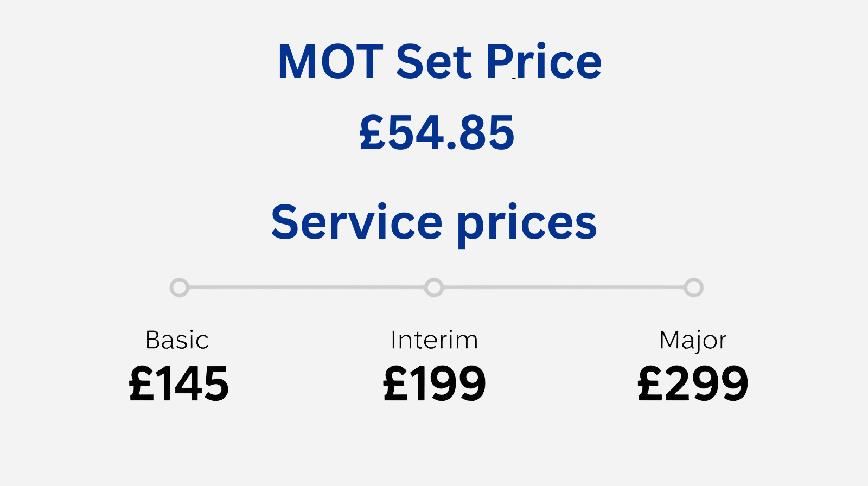Select the £145 Basic price
Viewport: 868px width, 486px height.
[179, 383]
